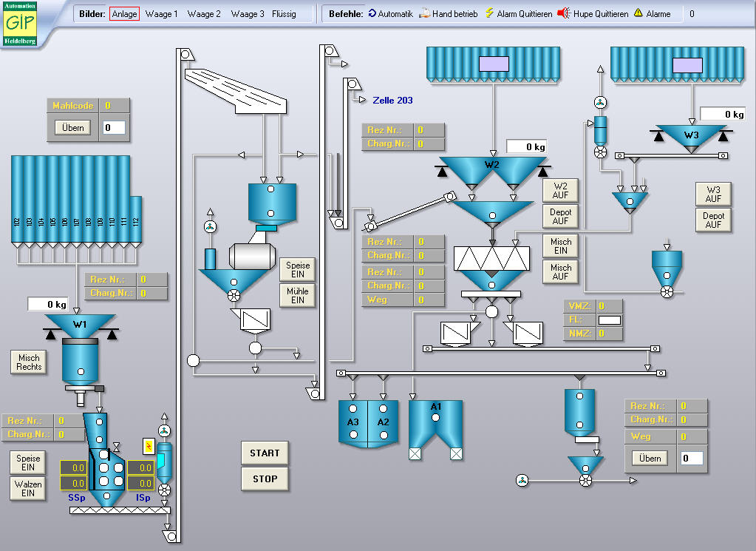Open Alarme warning triangle icon

pyautogui.click(x=638, y=13)
